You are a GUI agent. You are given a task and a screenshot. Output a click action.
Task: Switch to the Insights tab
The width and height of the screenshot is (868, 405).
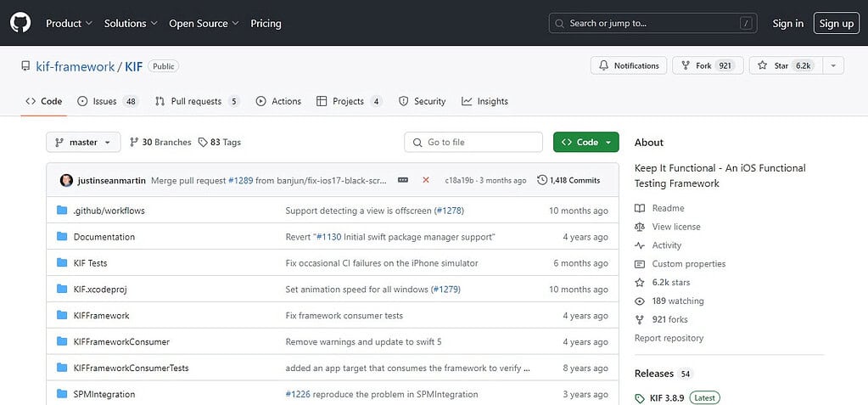pos(485,101)
